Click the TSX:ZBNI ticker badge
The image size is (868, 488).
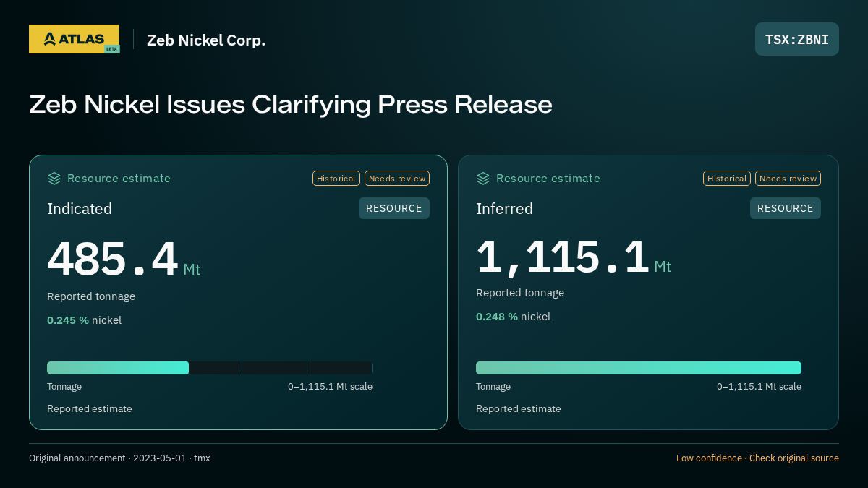pyautogui.click(x=797, y=39)
